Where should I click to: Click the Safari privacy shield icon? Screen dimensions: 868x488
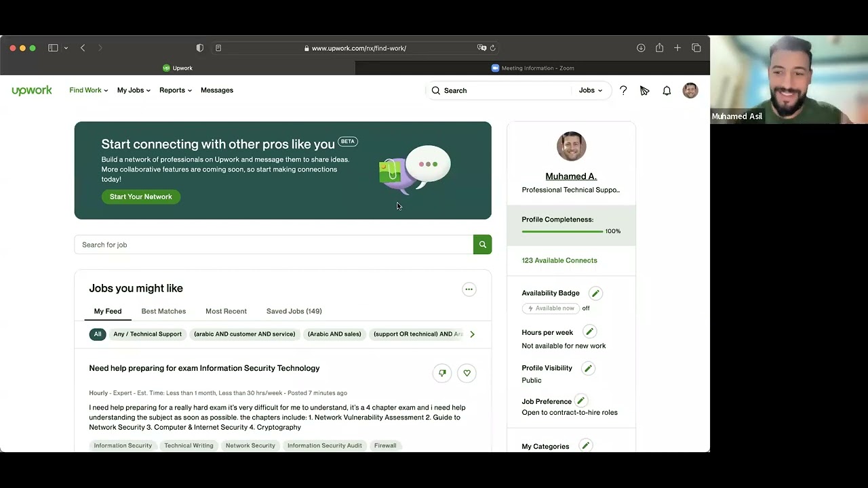tap(199, 48)
